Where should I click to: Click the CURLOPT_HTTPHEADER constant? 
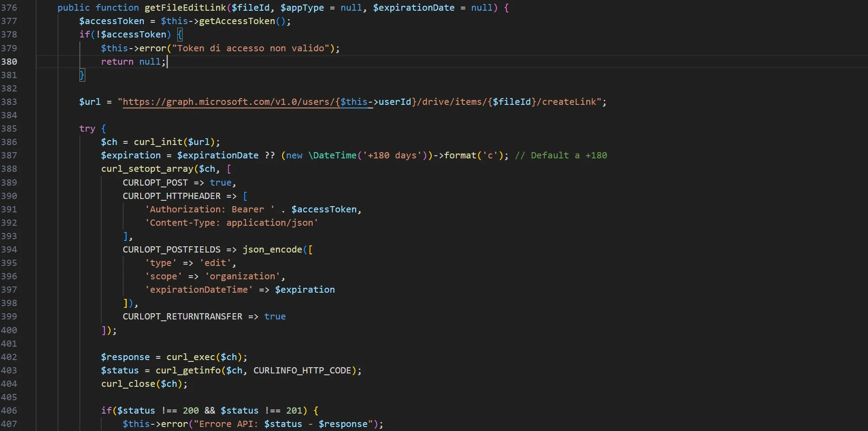point(171,196)
